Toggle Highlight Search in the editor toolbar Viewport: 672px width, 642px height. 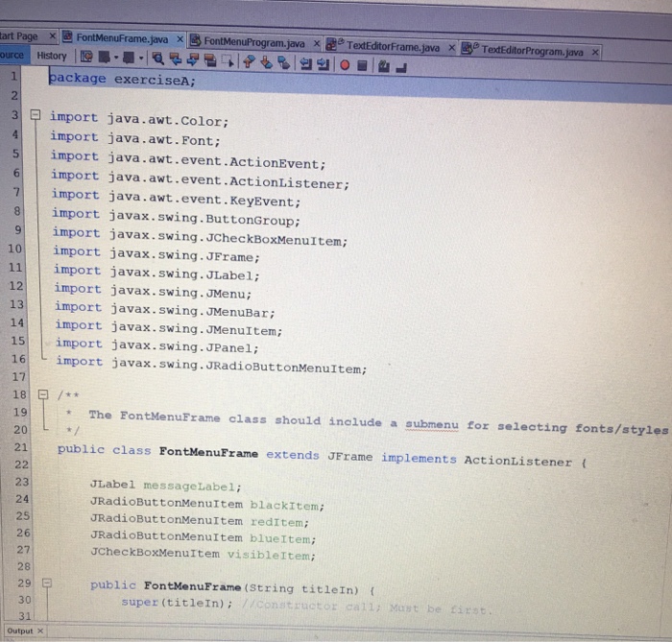pyautogui.click(x=210, y=60)
